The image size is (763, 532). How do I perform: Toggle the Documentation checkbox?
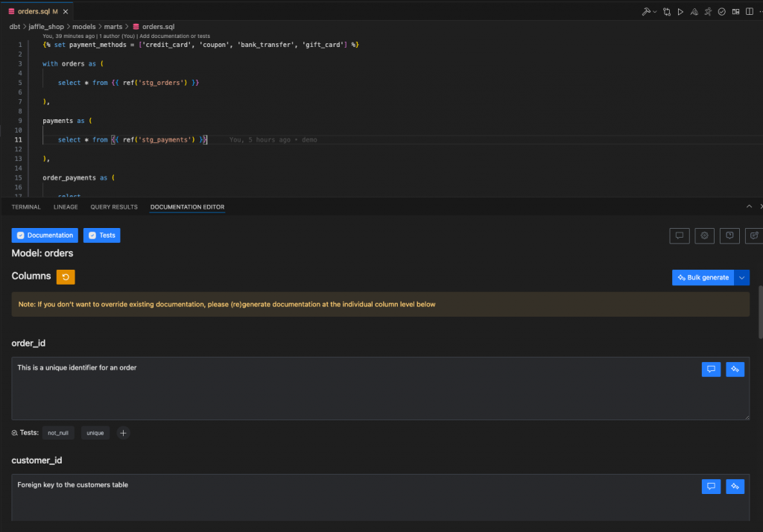point(20,235)
